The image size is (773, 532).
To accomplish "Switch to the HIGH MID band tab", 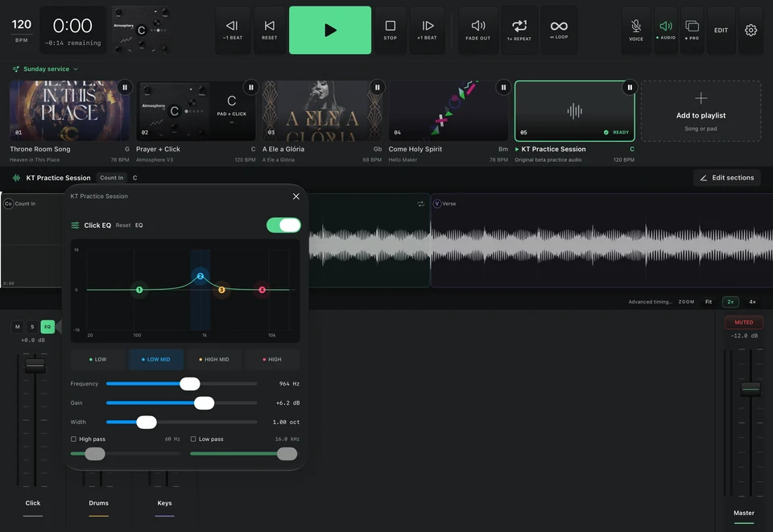I will [x=214, y=360].
